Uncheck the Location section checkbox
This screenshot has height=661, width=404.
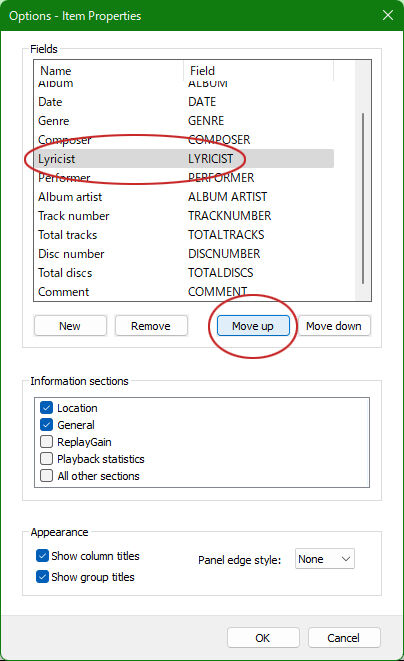click(x=46, y=408)
